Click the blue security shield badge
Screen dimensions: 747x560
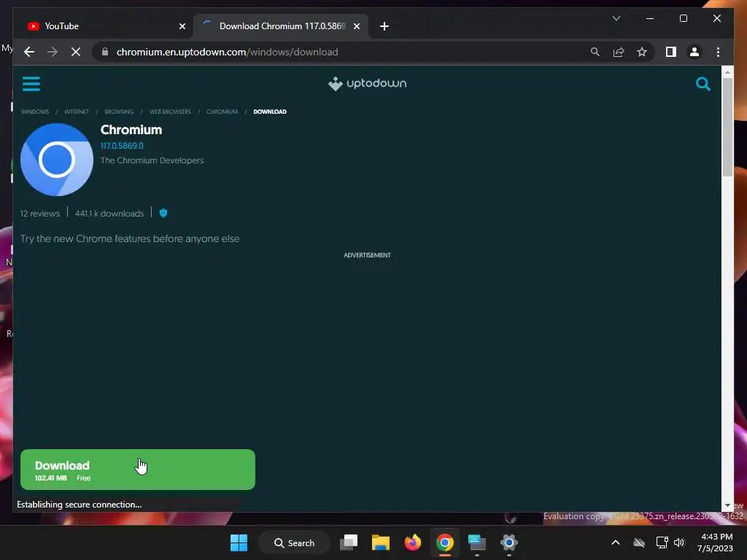163,213
